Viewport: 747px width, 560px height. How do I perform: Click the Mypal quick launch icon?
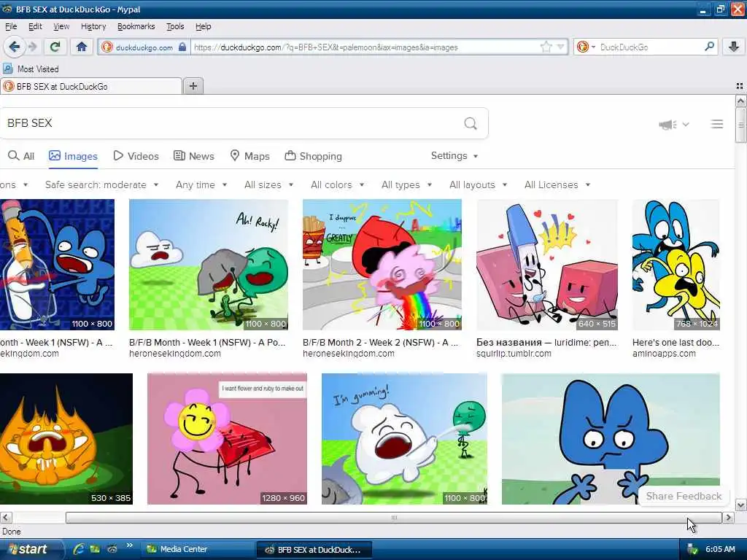[x=112, y=549]
